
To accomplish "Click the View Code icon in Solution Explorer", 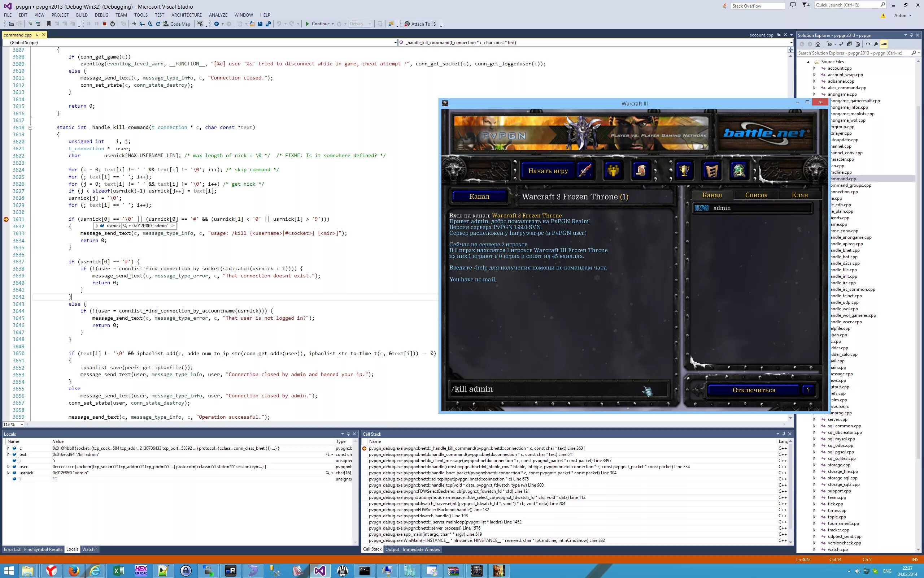I will coord(868,44).
